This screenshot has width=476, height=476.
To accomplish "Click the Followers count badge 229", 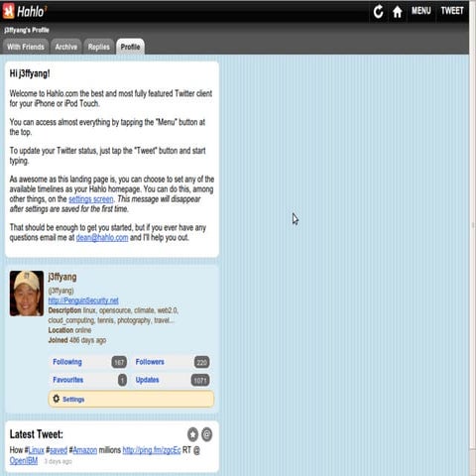I will (201, 362).
